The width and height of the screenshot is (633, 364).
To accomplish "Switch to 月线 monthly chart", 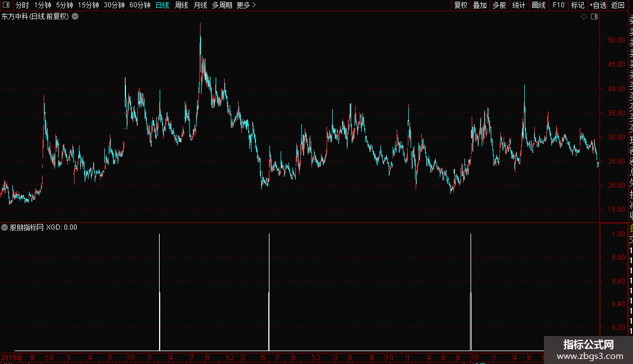I will coord(200,5).
